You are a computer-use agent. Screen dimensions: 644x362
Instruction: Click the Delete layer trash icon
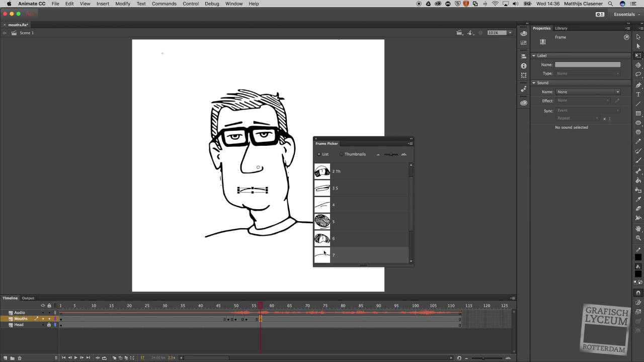coord(20,358)
